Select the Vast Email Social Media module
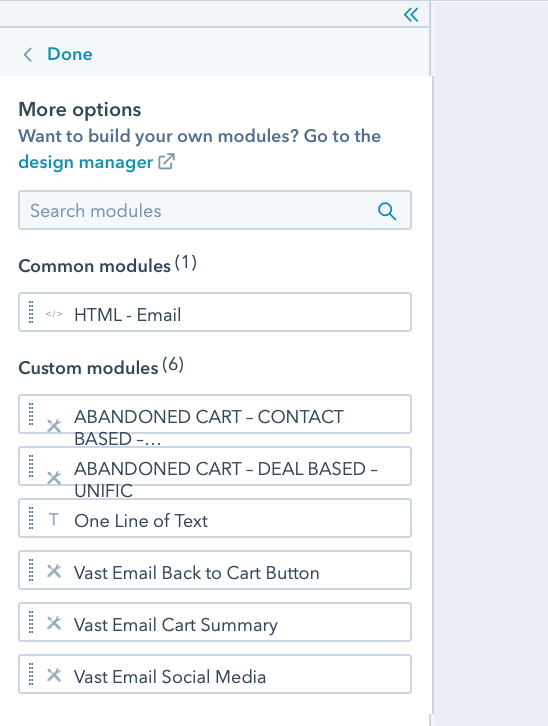 [215, 674]
